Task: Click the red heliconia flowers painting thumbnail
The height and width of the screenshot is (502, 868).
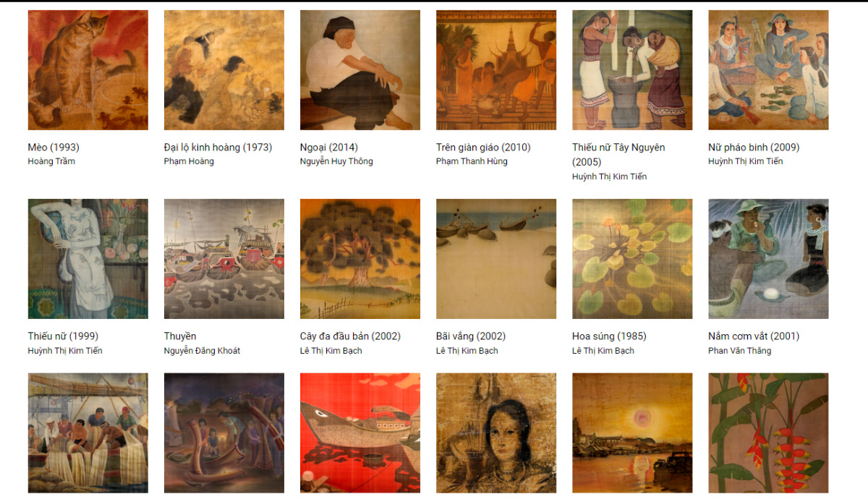Action: click(768, 433)
